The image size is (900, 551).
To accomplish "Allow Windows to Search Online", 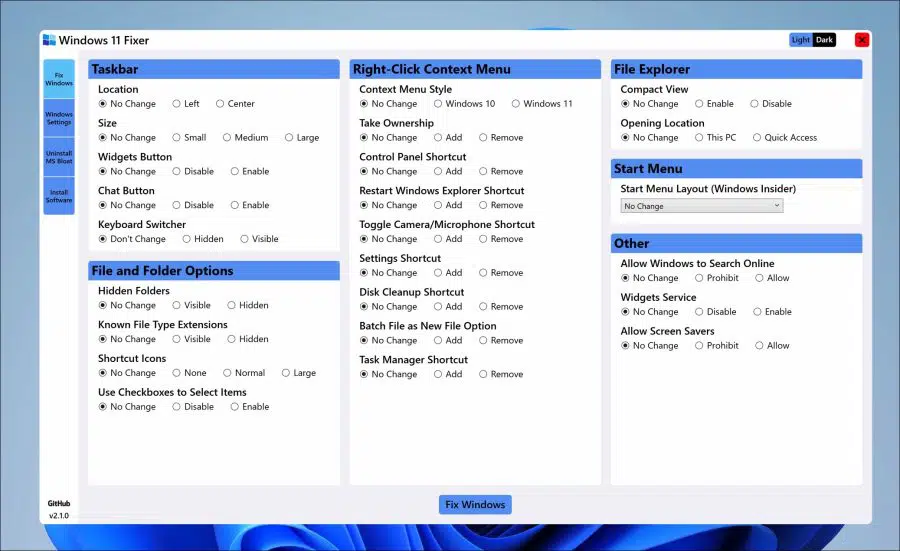I will pyautogui.click(x=773, y=278).
